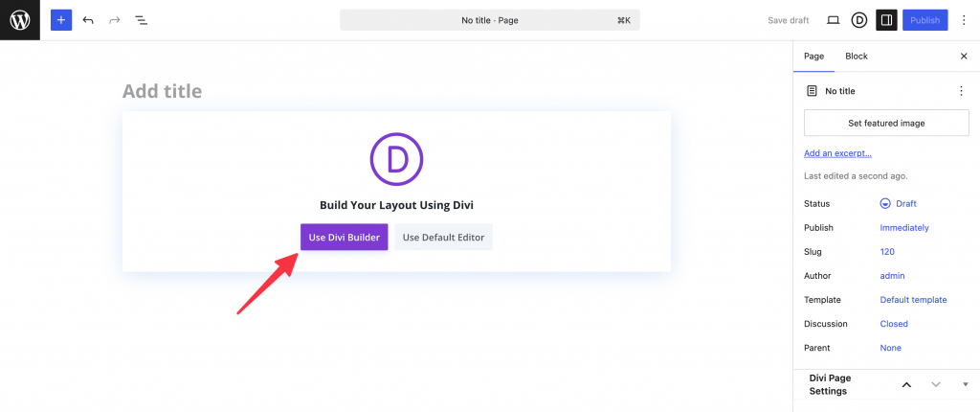The height and width of the screenshot is (412, 980).
Task: Publish the page
Action: [x=925, y=20]
